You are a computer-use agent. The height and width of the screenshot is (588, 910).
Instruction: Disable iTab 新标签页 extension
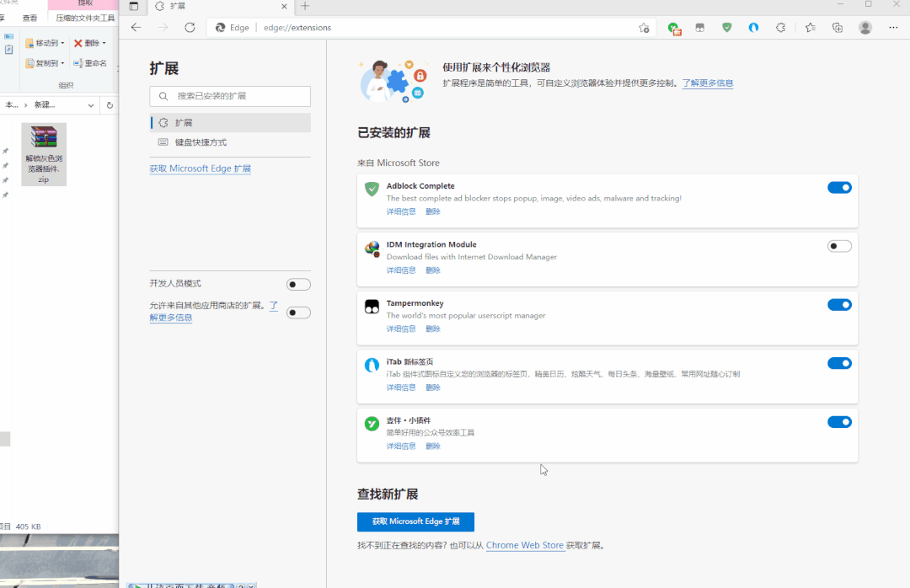839,363
